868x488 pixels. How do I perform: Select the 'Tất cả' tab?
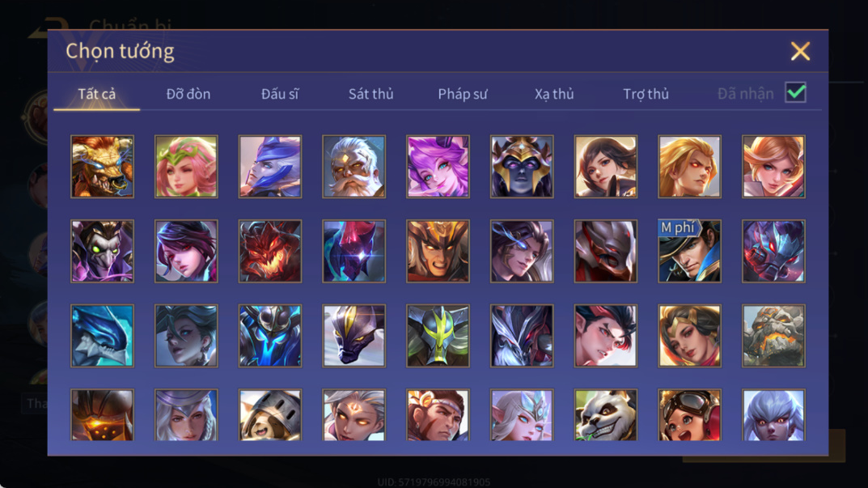tap(97, 94)
